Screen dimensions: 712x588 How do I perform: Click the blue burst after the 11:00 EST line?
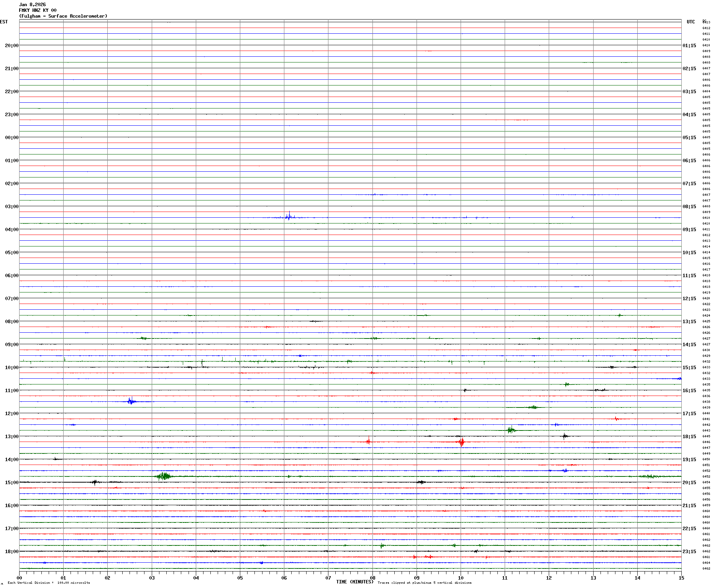click(x=131, y=401)
